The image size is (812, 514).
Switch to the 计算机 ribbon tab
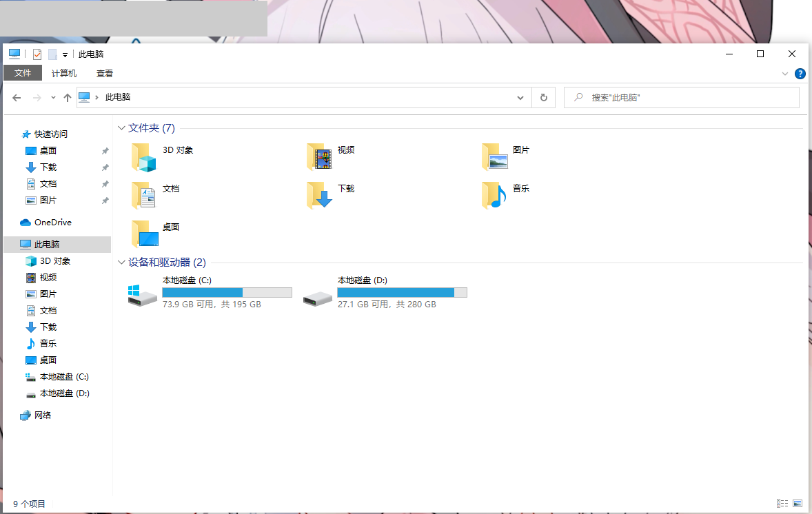pyautogui.click(x=64, y=73)
